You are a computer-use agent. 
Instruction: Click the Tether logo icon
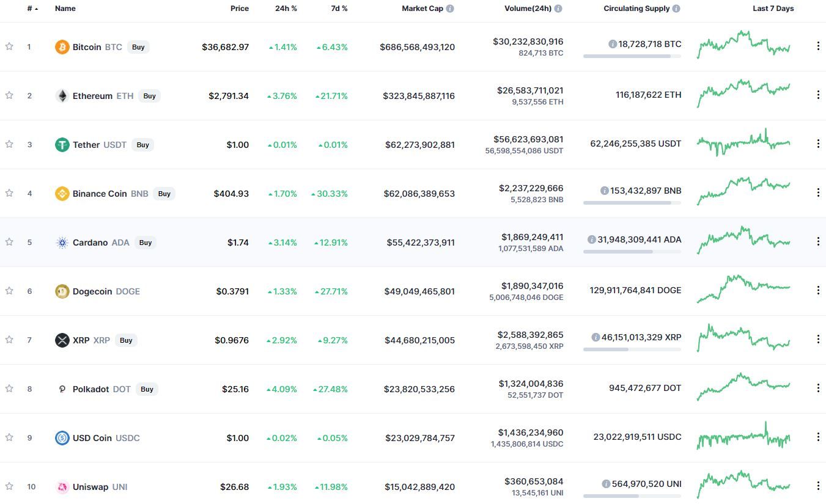pyautogui.click(x=62, y=145)
